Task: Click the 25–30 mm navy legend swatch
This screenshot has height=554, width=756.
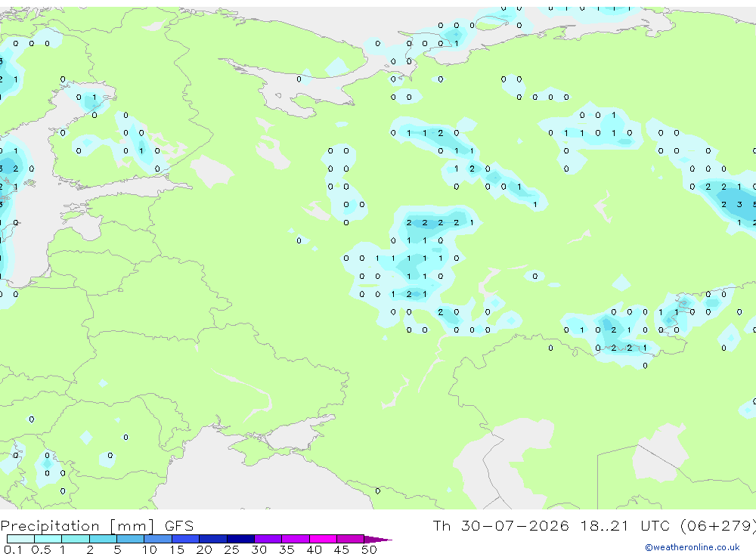Action: (x=240, y=539)
